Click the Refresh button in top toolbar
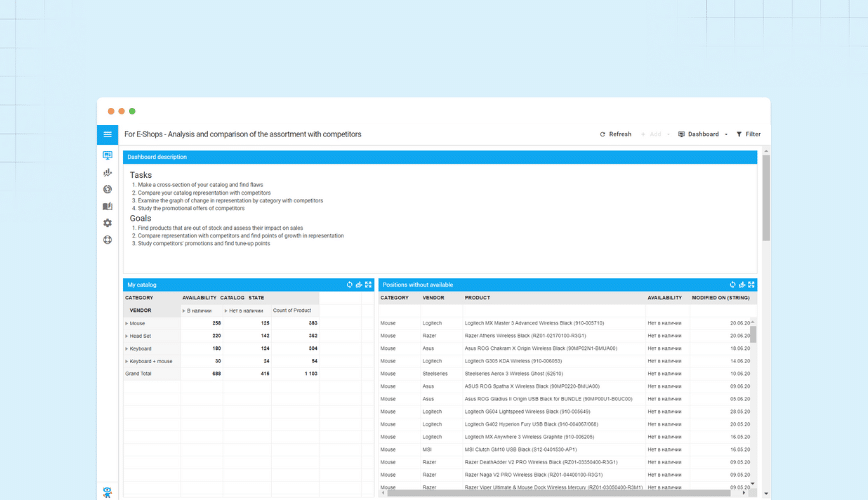 (x=615, y=134)
